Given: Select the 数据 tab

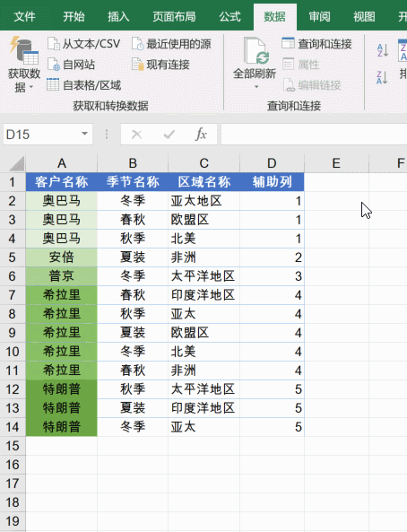Looking at the screenshot, I should (x=274, y=16).
